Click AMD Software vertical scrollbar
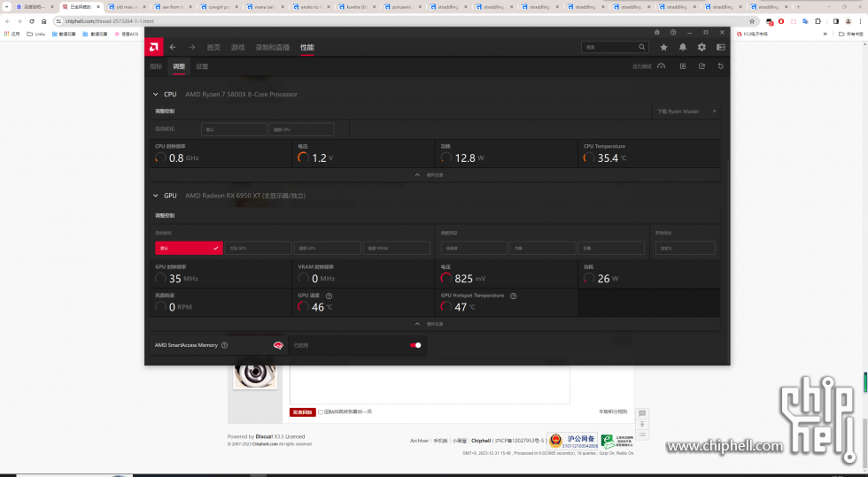The image size is (868, 477). pyautogui.click(x=728, y=260)
